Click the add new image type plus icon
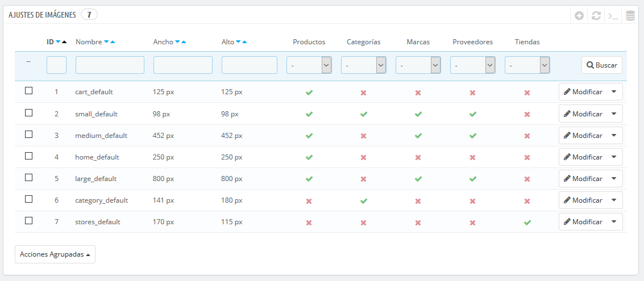644x281 pixels. point(579,16)
